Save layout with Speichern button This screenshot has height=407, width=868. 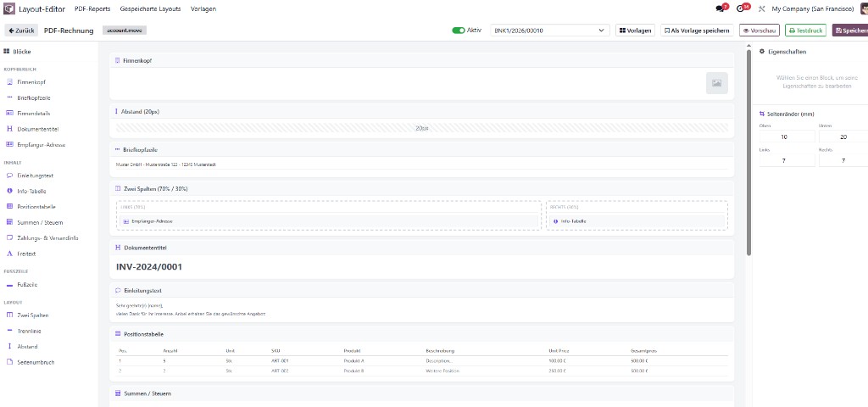coord(850,31)
